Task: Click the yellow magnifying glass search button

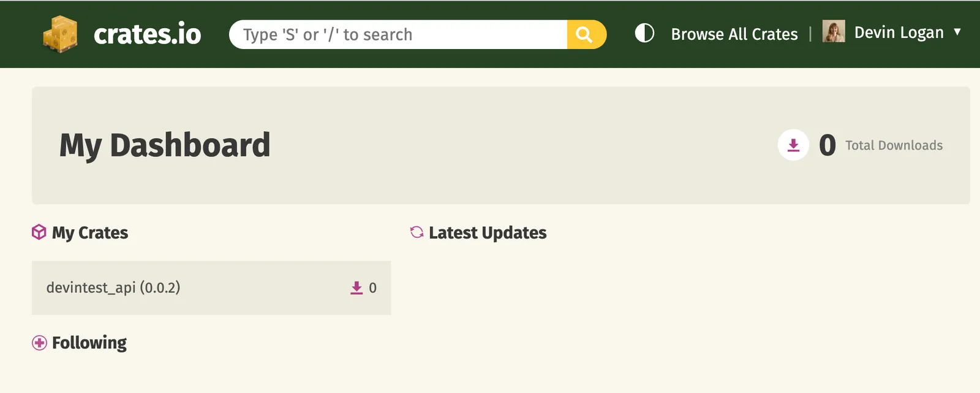Action: [x=586, y=34]
